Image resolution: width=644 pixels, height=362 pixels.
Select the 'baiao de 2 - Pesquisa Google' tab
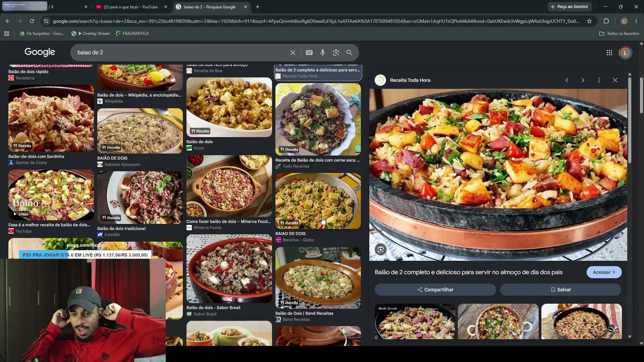tap(211, 7)
